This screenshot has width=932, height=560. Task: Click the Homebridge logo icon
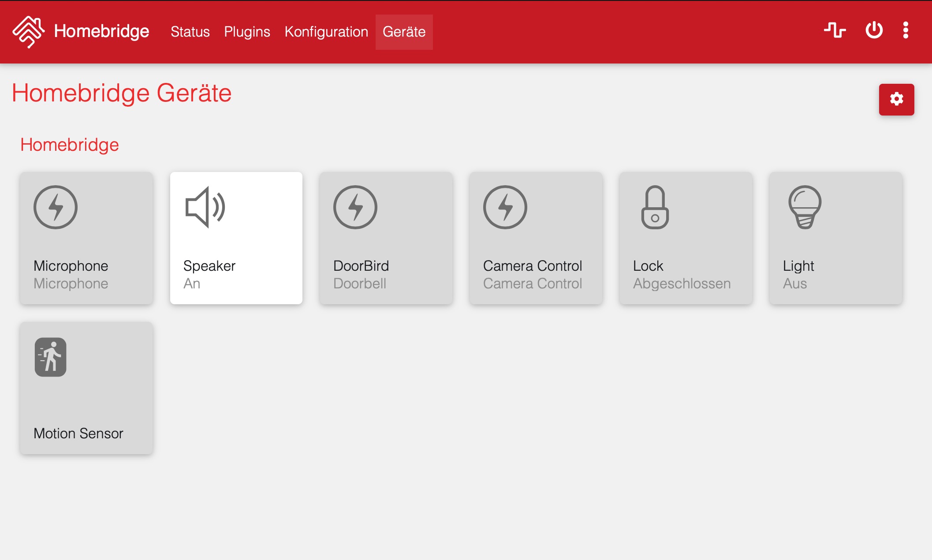click(x=29, y=32)
